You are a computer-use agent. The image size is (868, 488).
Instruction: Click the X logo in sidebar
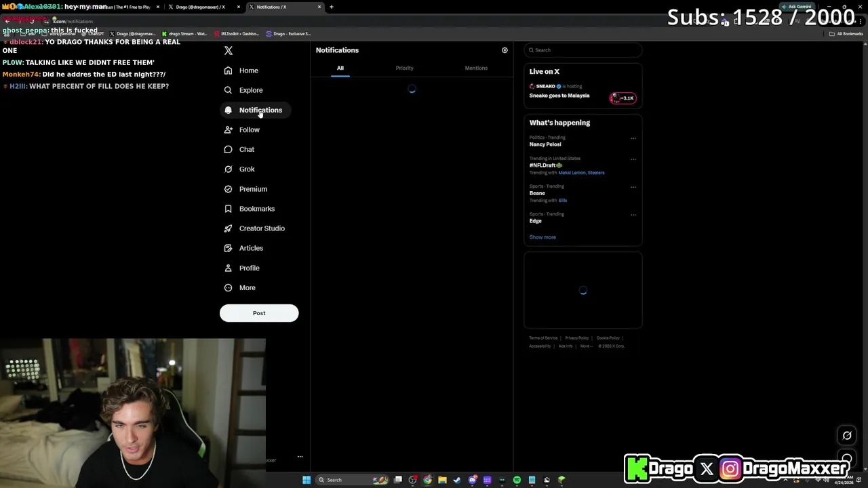click(x=229, y=51)
